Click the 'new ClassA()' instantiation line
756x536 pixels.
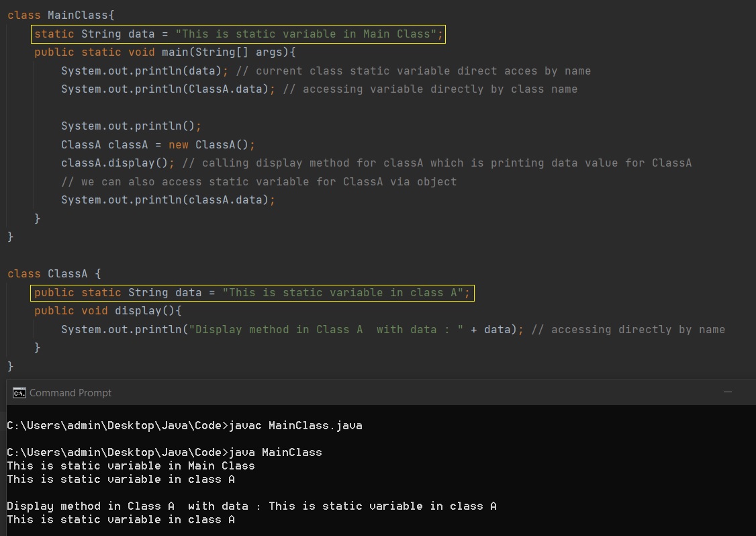(x=158, y=144)
